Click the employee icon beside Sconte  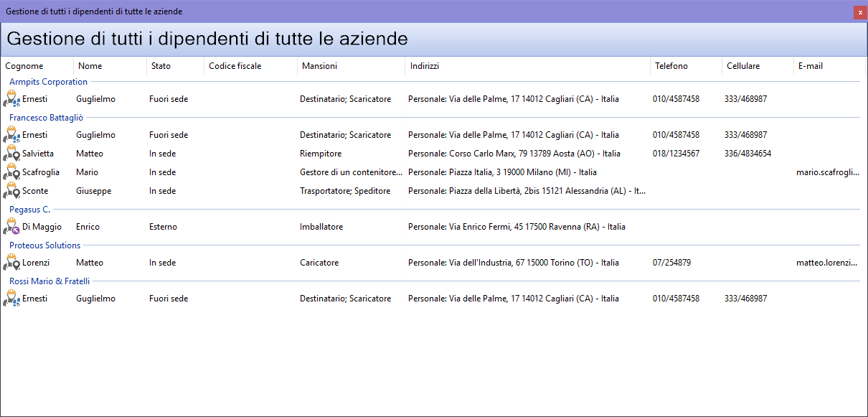[11, 191]
